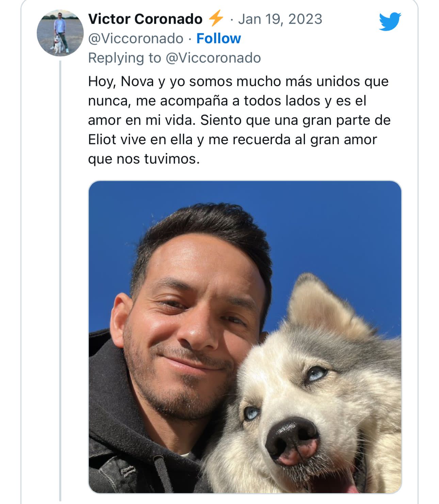This screenshot has width=439, height=504.
Task: Open the Victor Coronado display name
Action: [x=145, y=19]
